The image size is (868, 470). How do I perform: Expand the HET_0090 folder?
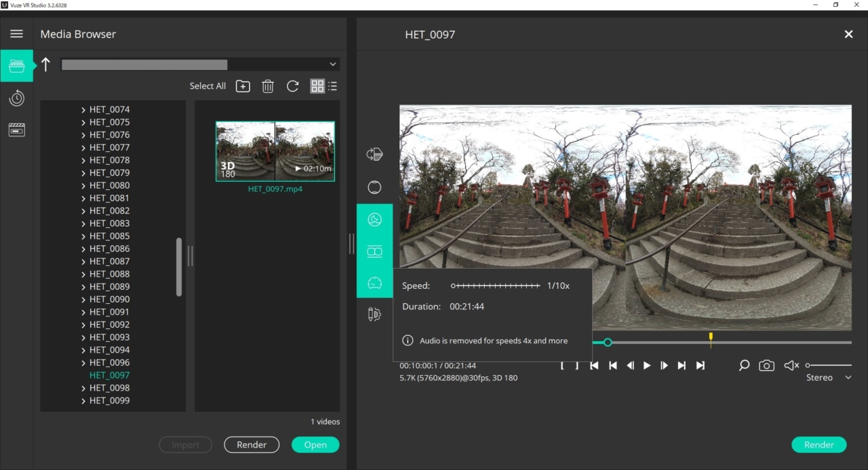pyautogui.click(x=83, y=300)
